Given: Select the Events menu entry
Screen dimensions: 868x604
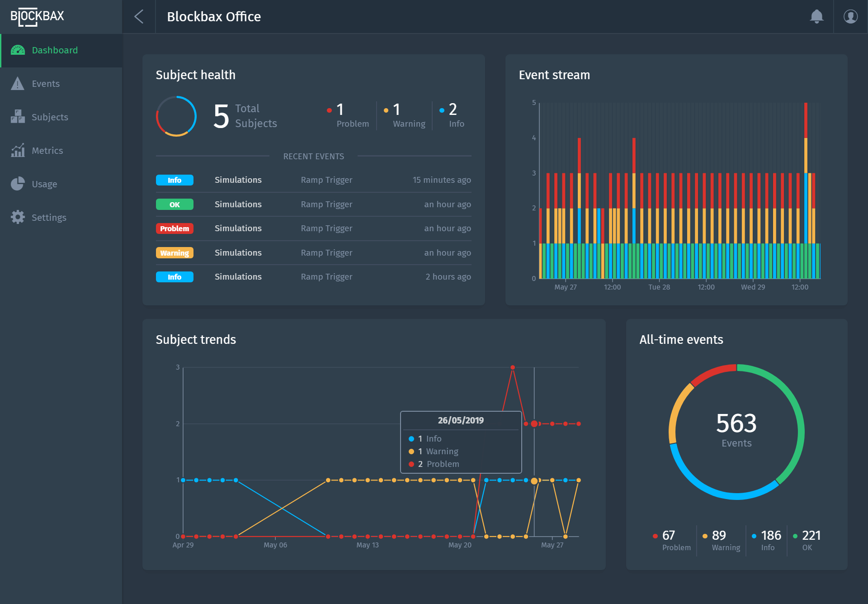Looking at the screenshot, I should click(x=46, y=83).
